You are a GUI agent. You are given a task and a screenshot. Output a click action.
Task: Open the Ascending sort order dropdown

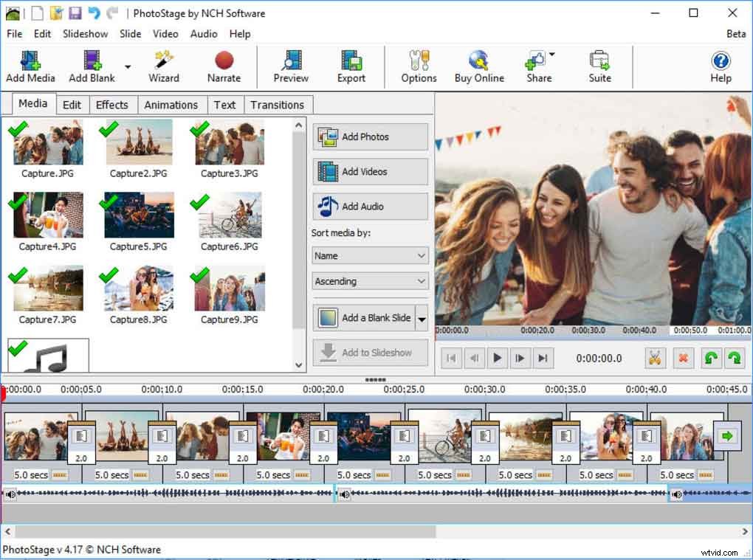click(369, 281)
